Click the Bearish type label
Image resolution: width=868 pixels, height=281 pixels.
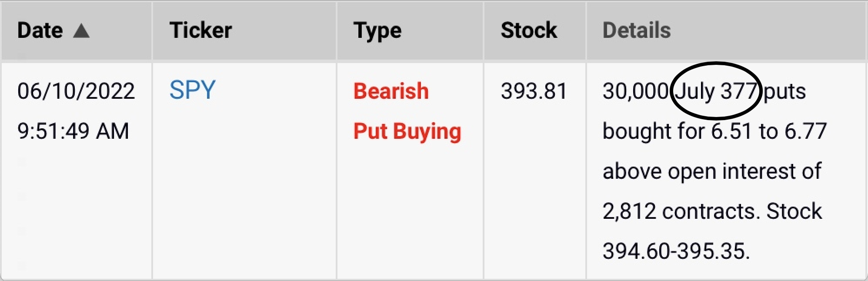[x=391, y=91]
